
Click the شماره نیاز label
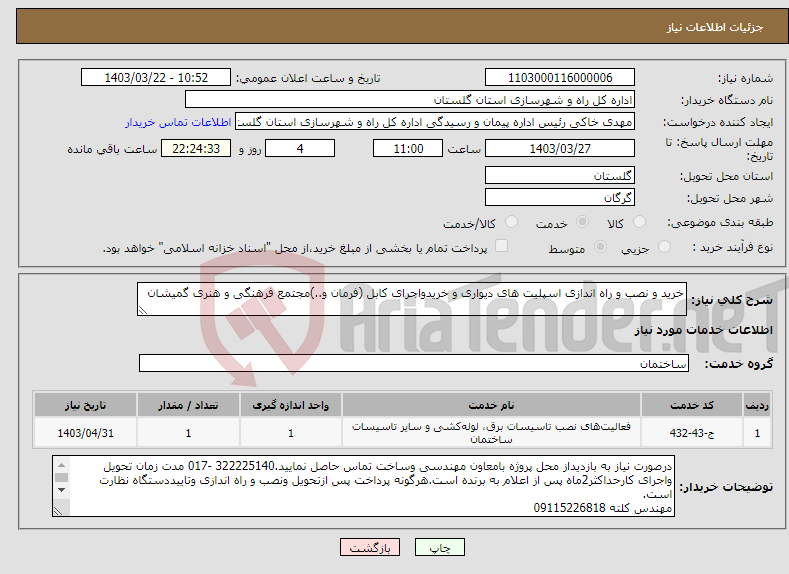745,78
